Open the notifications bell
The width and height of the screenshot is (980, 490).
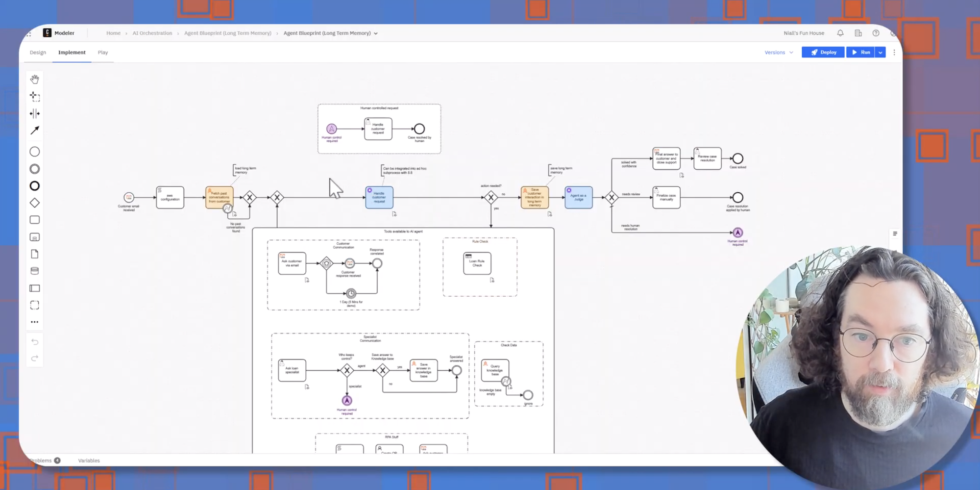(840, 33)
